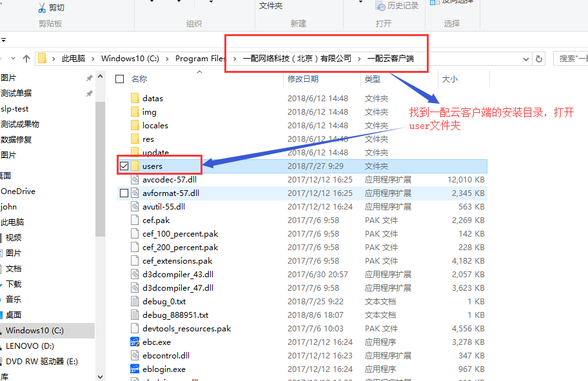Click the ebc.exe application icon
588x381 pixels.
click(135, 342)
